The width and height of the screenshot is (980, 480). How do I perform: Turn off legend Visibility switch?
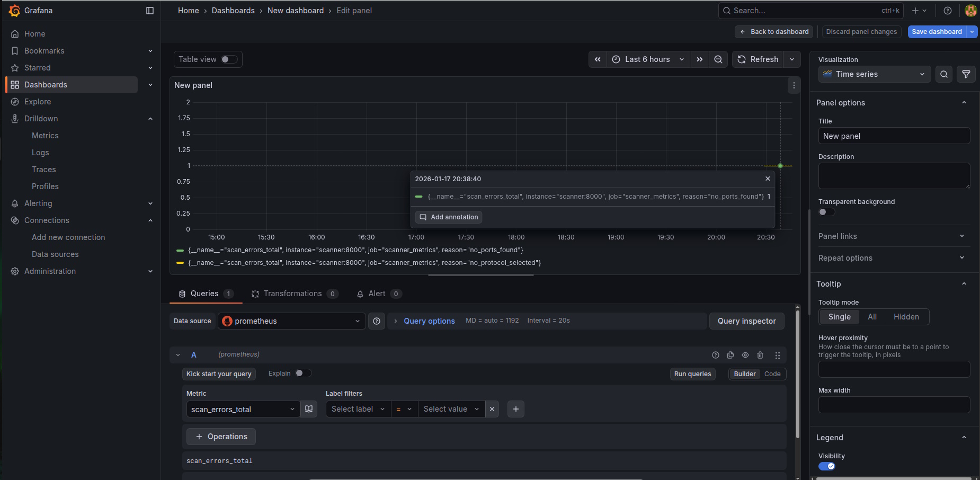(x=827, y=466)
